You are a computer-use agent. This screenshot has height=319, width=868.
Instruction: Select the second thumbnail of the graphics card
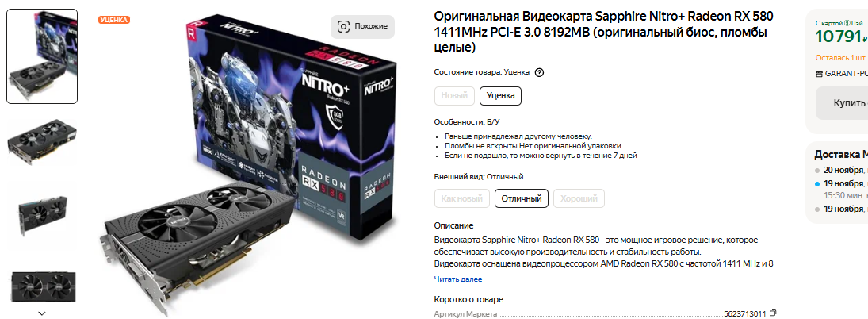[x=42, y=141]
